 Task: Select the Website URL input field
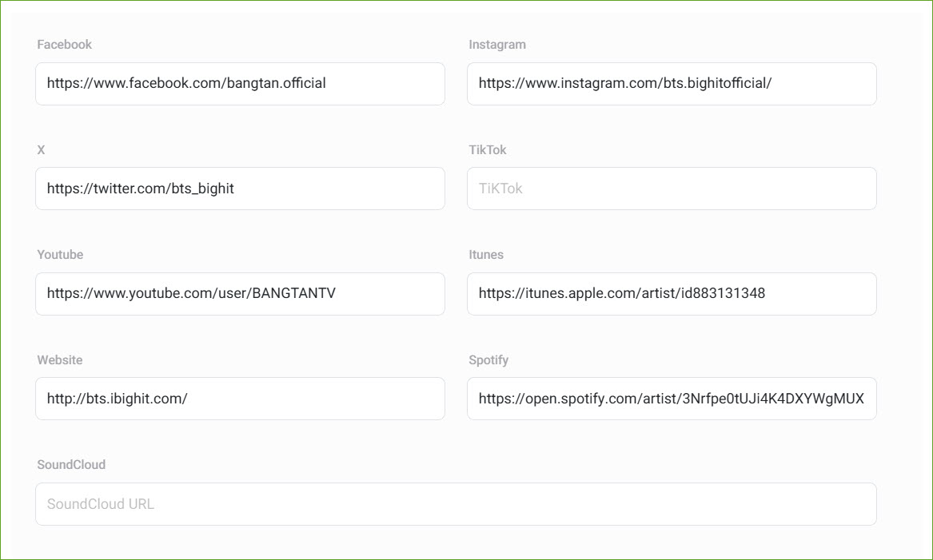point(240,399)
